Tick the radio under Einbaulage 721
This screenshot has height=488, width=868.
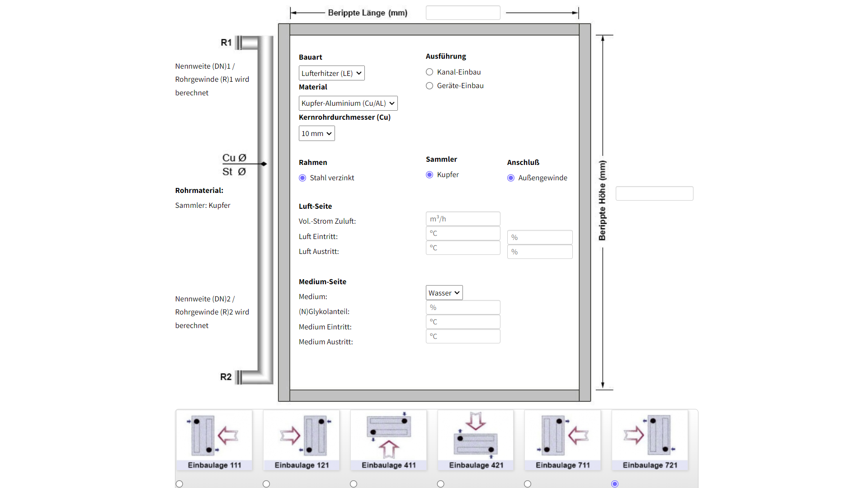coord(615,484)
